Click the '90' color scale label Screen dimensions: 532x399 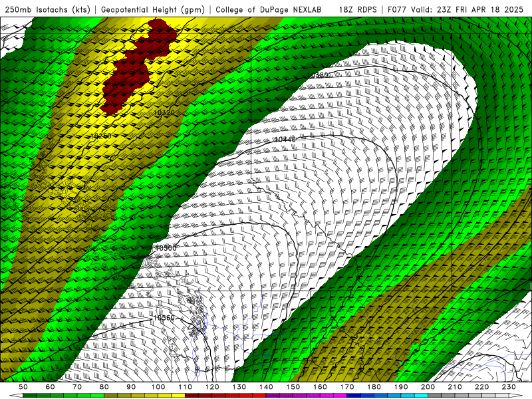131,387
